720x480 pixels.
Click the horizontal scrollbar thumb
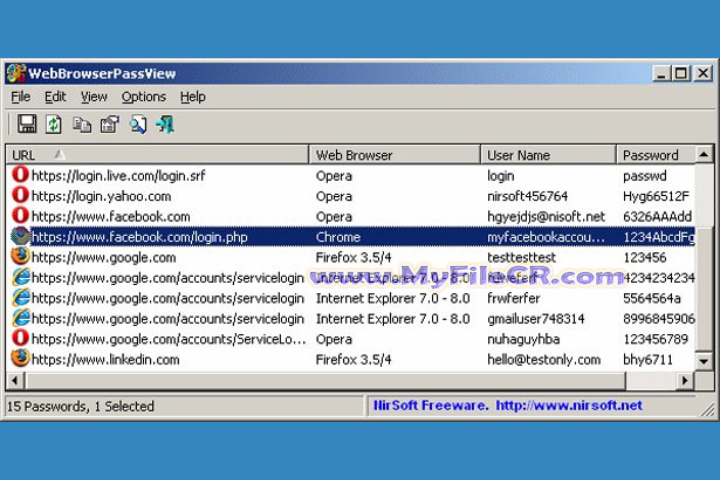(325, 380)
